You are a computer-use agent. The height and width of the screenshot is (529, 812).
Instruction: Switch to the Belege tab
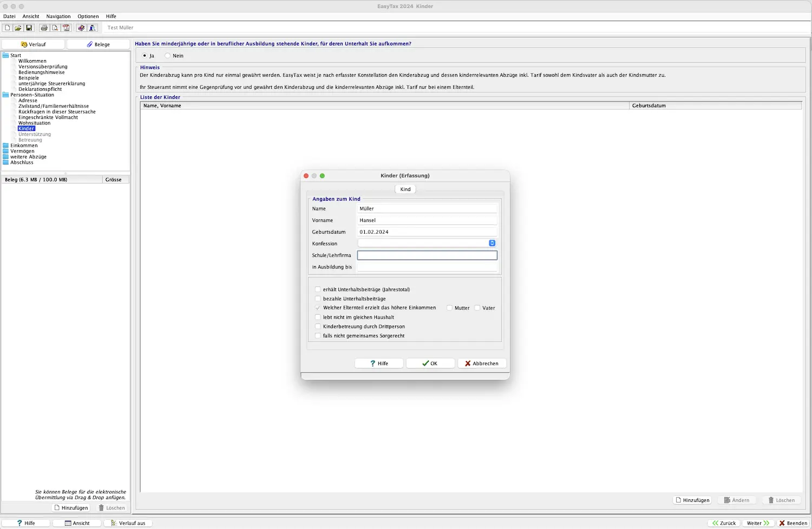click(x=98, y=44)
